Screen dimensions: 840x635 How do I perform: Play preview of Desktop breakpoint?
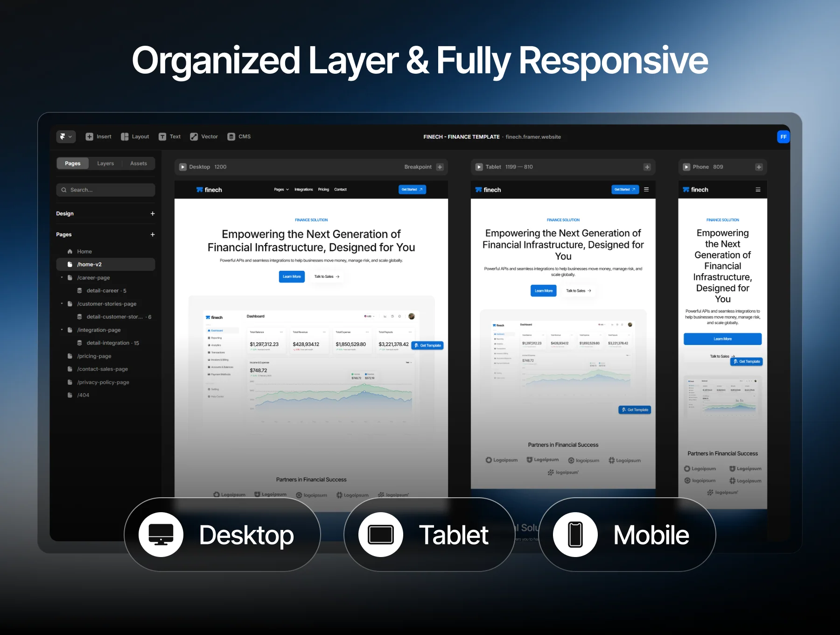tap(183, 167)
